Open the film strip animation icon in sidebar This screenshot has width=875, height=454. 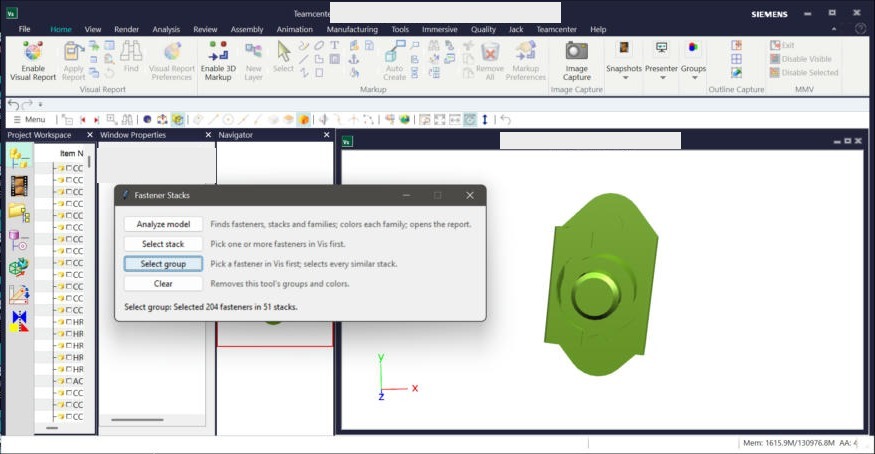click(x=20, y=186)
